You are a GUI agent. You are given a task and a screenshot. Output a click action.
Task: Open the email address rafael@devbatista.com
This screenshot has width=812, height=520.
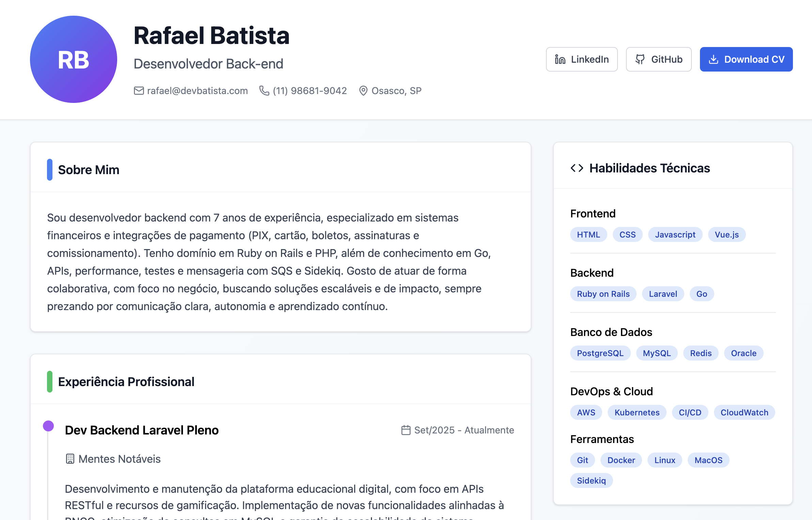[x=197, y=90]
